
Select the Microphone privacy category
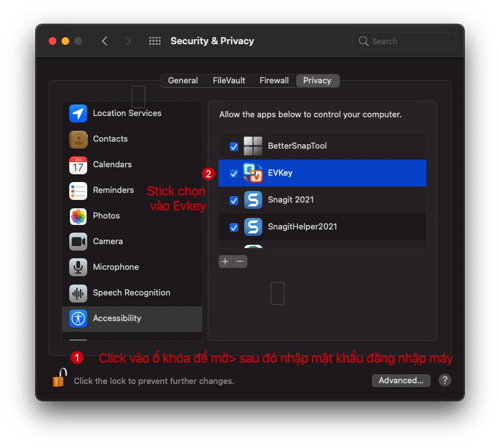click(115, 267)
